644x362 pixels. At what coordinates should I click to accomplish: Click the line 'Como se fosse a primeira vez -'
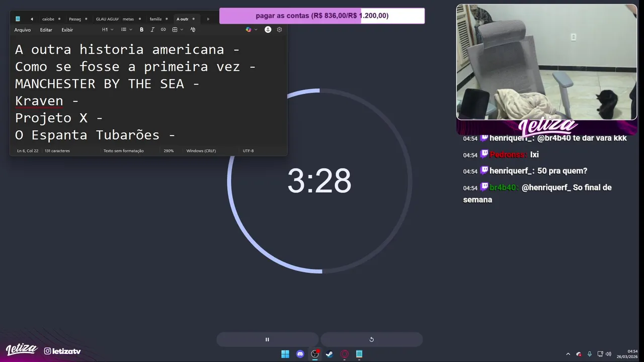tap(135, 66)
